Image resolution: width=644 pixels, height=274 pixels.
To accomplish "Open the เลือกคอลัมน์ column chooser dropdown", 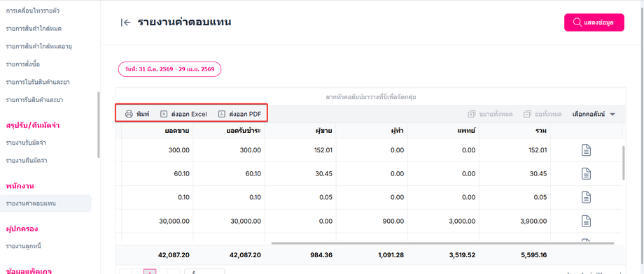I will click(x=594, y=114).
